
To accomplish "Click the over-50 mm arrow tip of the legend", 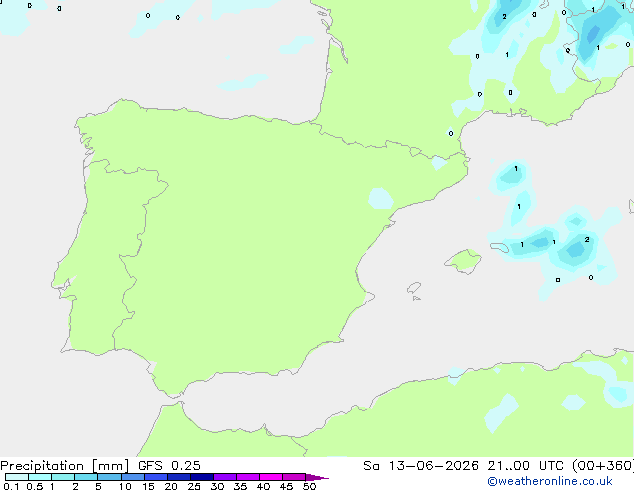I will tap(317, 477).
